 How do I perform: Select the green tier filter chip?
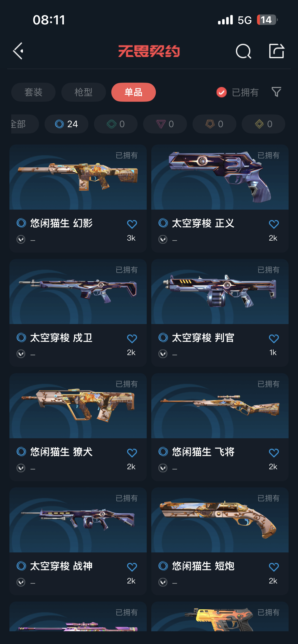pyautogui.click(x=116, y=124)
